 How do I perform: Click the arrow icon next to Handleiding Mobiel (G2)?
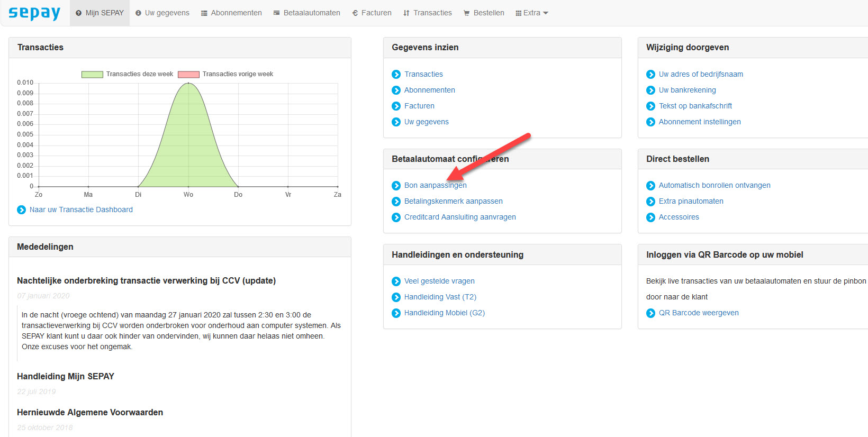[396, 313]
